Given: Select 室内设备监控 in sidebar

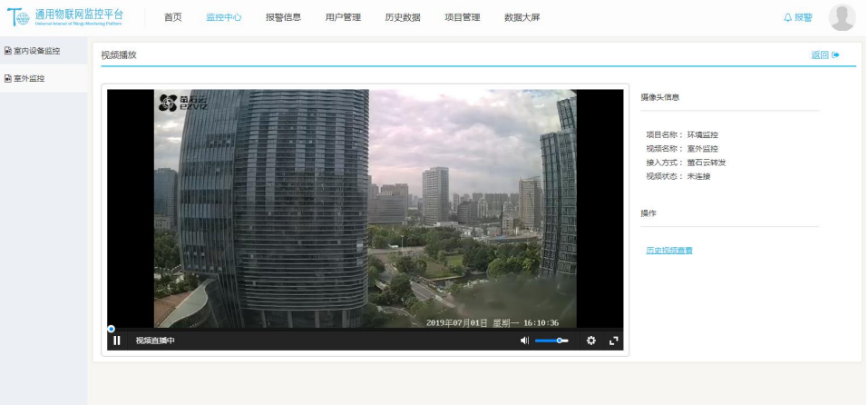Looking at the screenshot, I should pos(36,51).
